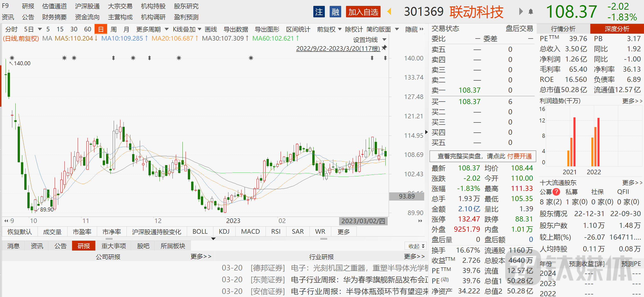
Task: Click the 加入自选 button
Action: [x=363, y=12]
